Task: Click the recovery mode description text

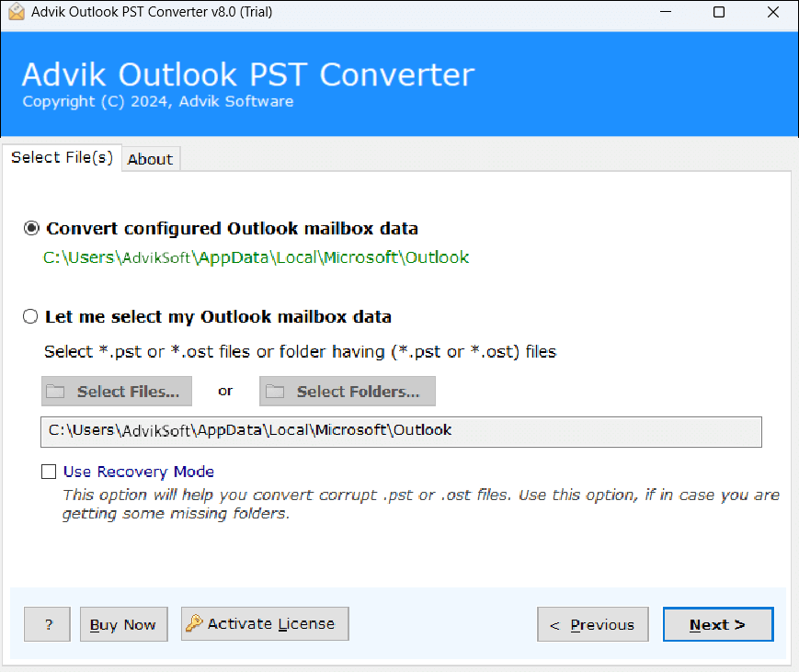Action: [x=421, y=504]
